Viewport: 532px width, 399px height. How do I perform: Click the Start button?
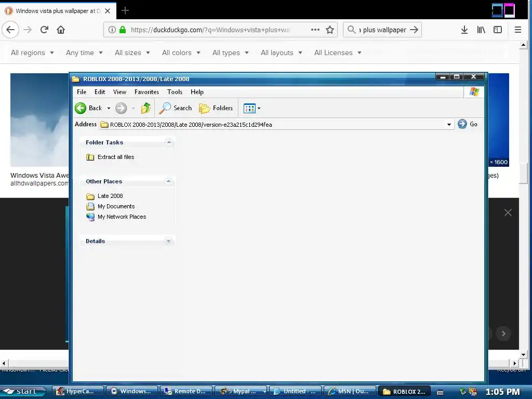click(23, 391)
